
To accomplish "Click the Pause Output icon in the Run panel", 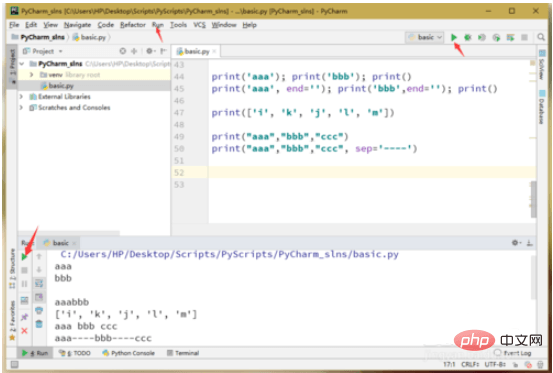I will 24,283.
